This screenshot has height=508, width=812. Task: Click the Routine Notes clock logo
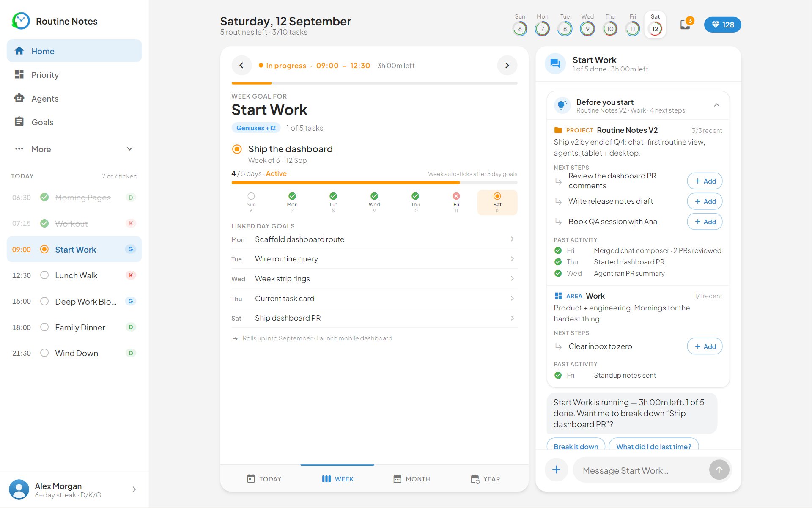pos(21,21)
